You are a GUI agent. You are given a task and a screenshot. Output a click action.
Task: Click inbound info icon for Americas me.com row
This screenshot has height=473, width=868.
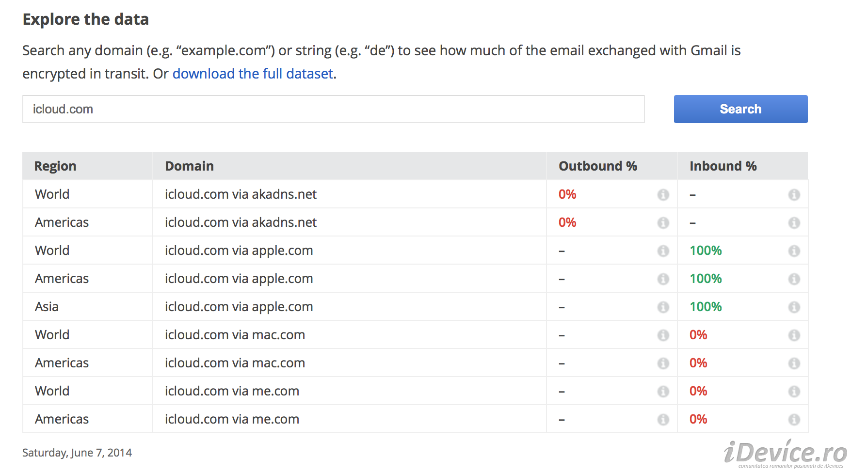click(x=794, y=420)
